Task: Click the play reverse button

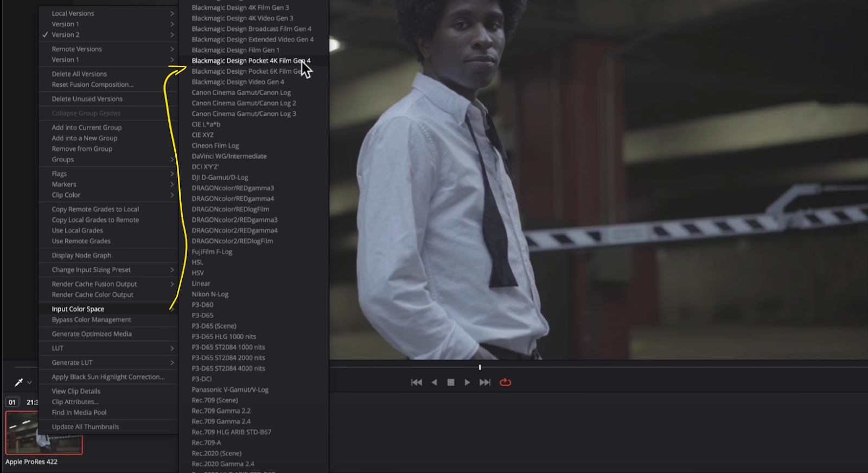Action: (x=434, y=382)
